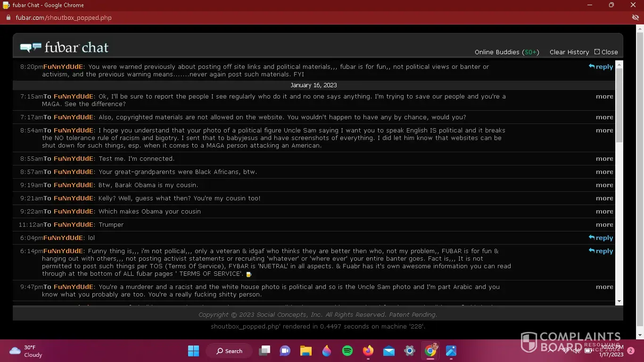Open Task View on the taskbar

pos(264,351)
